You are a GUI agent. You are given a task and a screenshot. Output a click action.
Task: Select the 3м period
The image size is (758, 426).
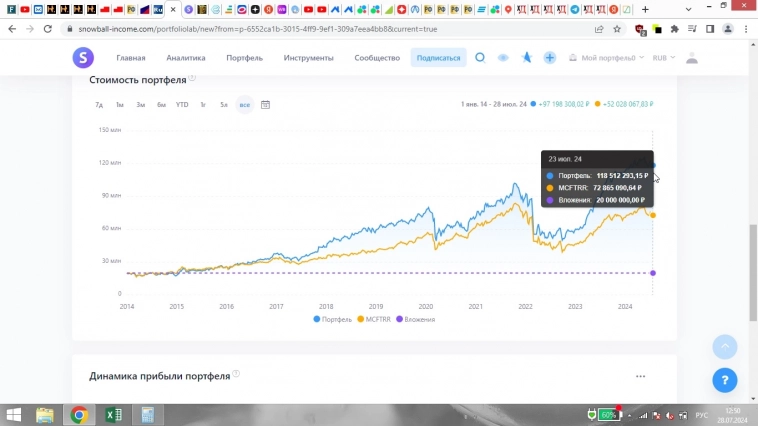(141, 104)
